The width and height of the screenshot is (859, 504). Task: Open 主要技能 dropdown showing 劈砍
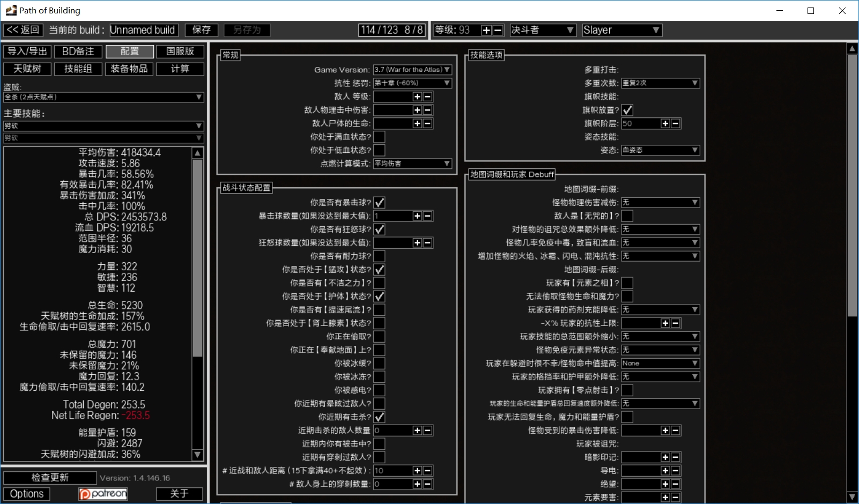(103, 126)
